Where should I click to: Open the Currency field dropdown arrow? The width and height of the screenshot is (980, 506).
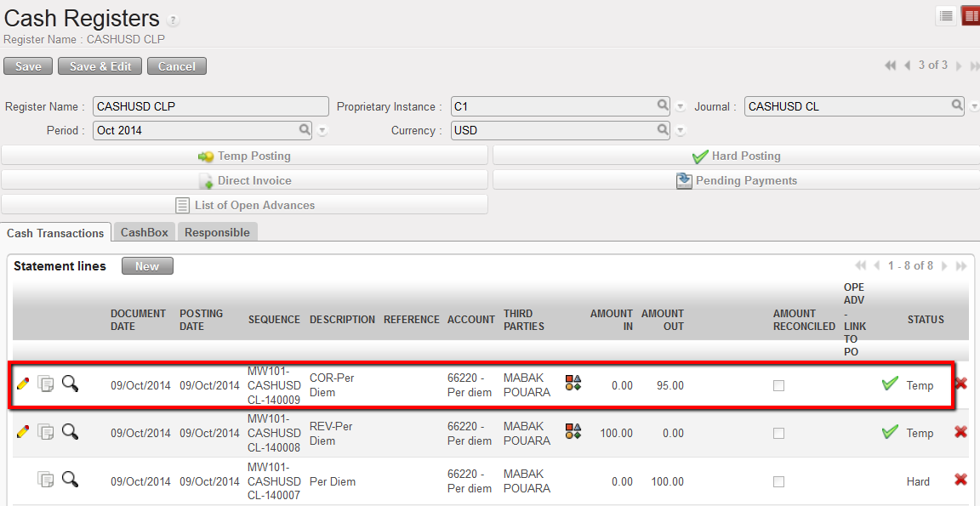coord(681,131)
